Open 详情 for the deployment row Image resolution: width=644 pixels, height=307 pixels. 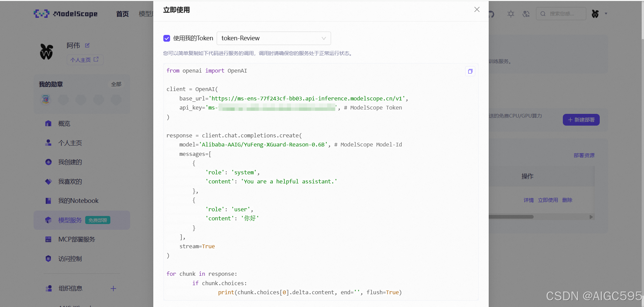point(529,200)
